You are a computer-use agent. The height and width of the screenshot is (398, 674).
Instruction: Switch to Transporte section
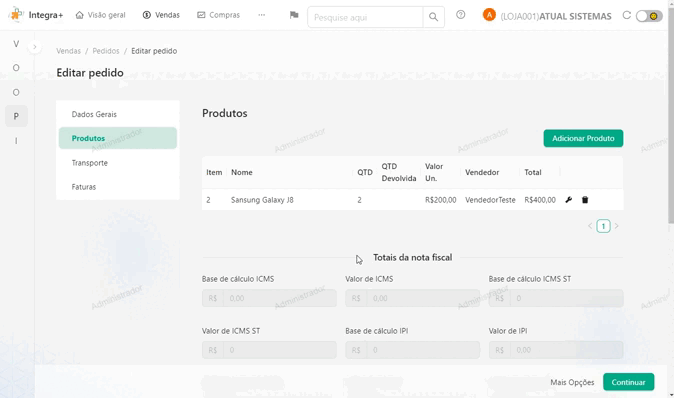(x=118, y=163)
